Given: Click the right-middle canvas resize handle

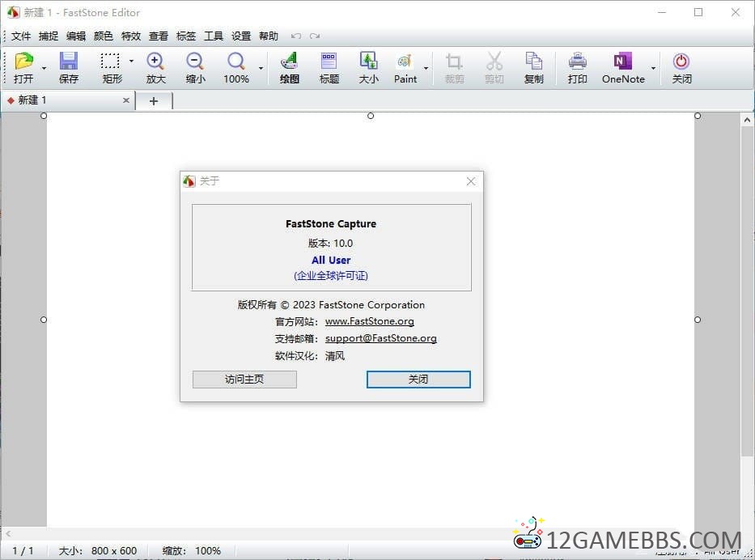Looking at the screenshot, I should [x=698, y=320].
